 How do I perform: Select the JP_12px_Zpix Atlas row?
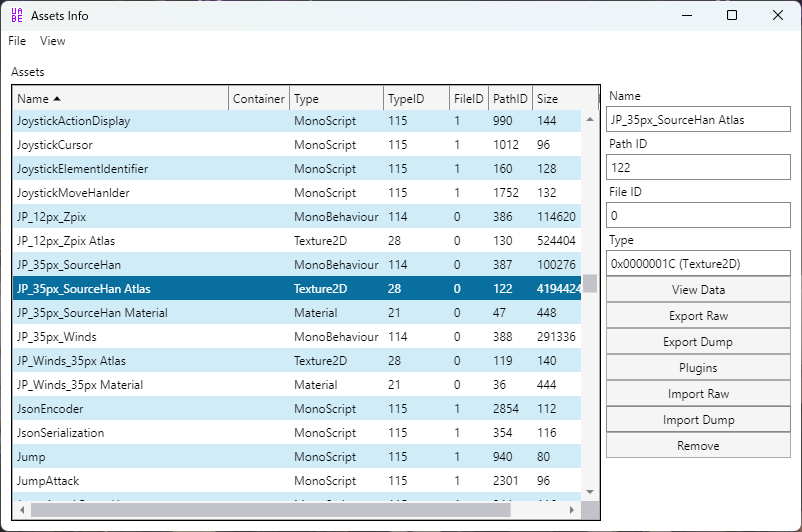(x=297, y=241)
